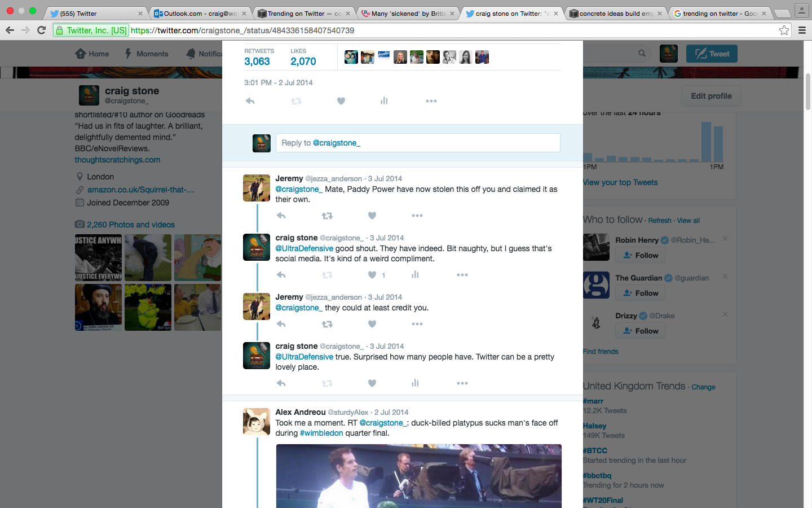Open the Moments navigation item
The image size is (812, 508).
(147, 54)
